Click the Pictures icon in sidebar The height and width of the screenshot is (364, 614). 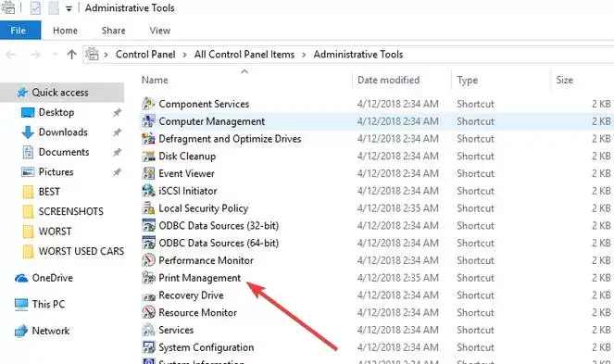(x=28, y=172)
